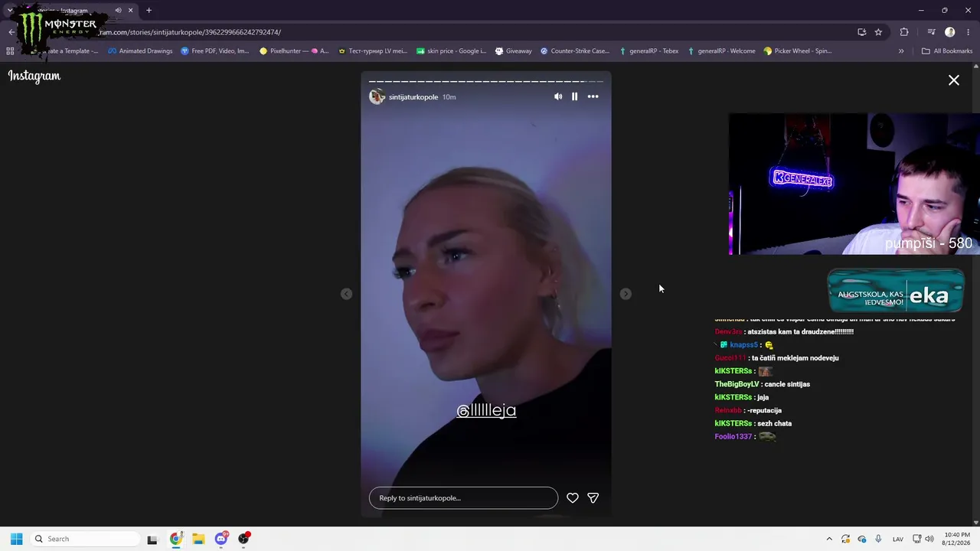Go to Instagram home via logo

click(34, 76)
